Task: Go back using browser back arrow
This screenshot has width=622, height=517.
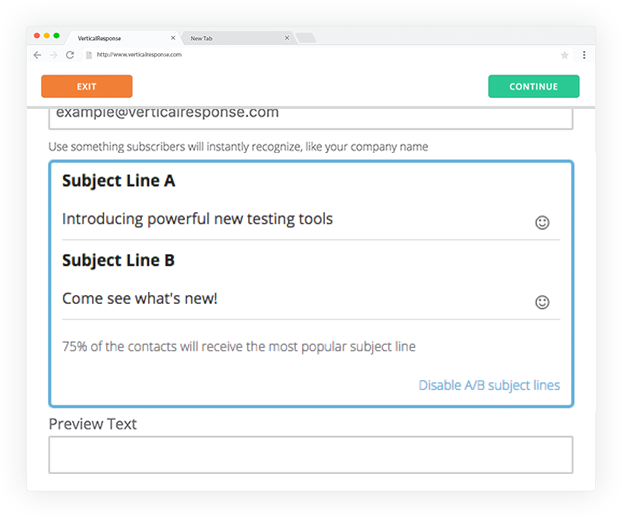Action: tap(37, 55)
